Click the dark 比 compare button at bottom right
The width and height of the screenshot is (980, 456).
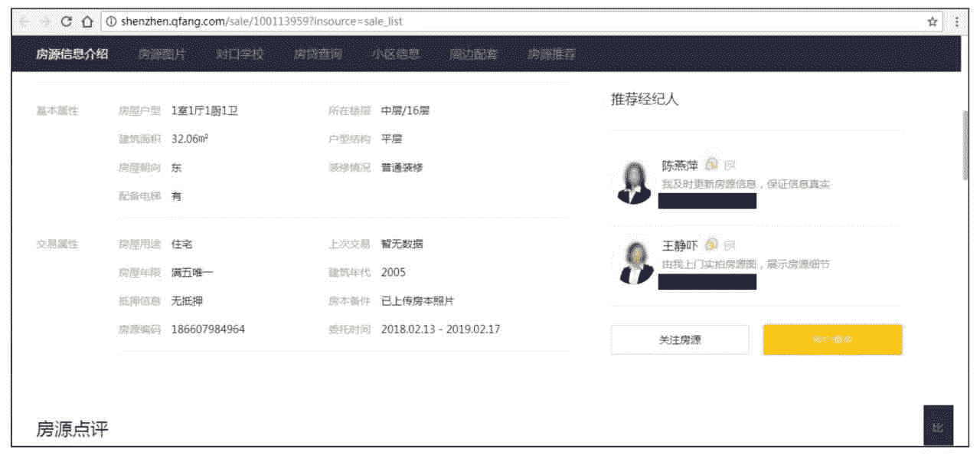point(938,425)
